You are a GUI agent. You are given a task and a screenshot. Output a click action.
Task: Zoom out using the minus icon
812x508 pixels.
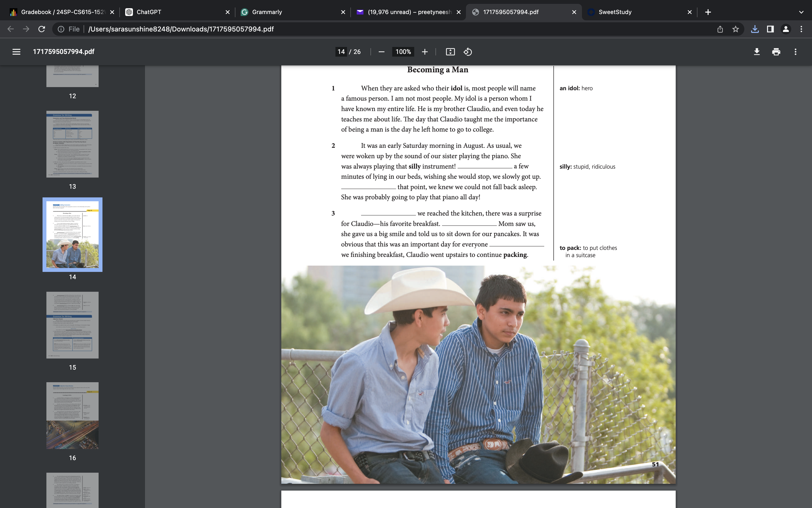381,52
